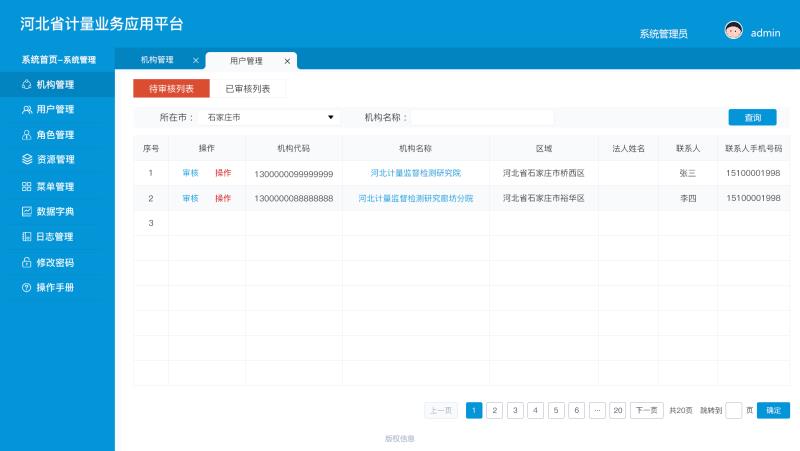Viewport: 800px width, 451px height.
Task: Click the 下一页 next page button
Action: 646,410
